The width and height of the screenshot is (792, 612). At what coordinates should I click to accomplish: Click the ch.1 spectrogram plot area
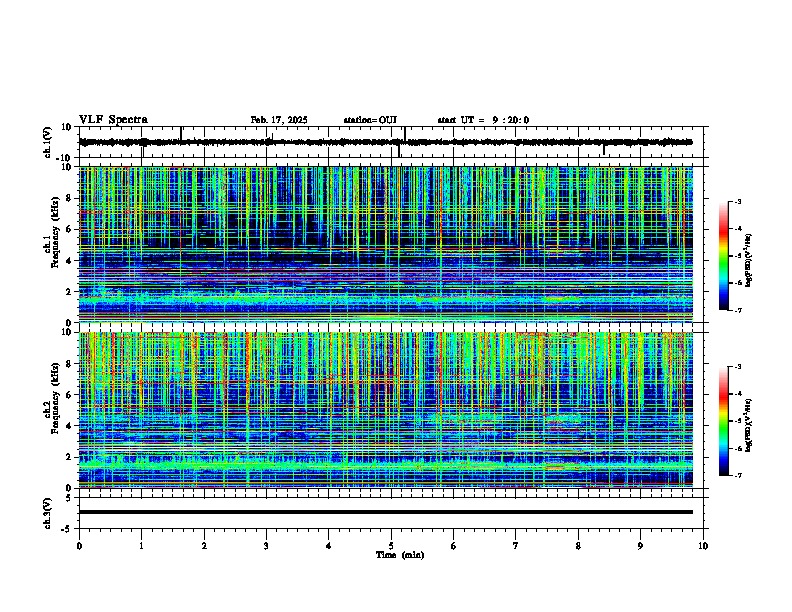tap(386, 244)
